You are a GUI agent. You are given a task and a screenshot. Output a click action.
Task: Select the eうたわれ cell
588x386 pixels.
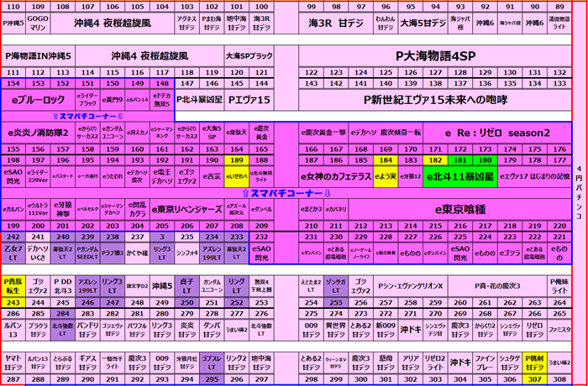click(113, 176)
